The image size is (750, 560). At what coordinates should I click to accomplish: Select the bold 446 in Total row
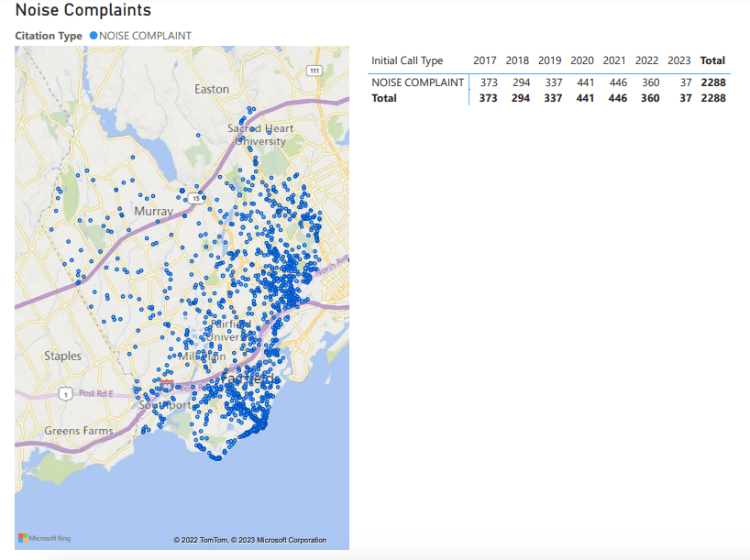coord(617,98)
